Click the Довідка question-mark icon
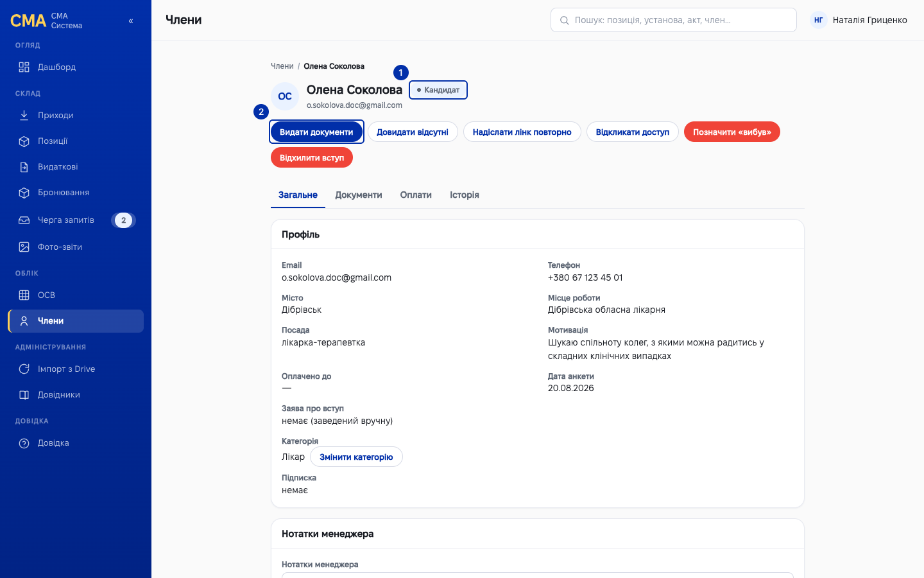 click(24, 443)
